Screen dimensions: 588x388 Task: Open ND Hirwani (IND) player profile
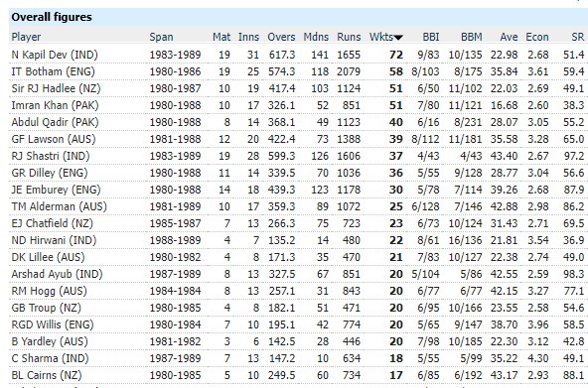(x=54, y=240)
